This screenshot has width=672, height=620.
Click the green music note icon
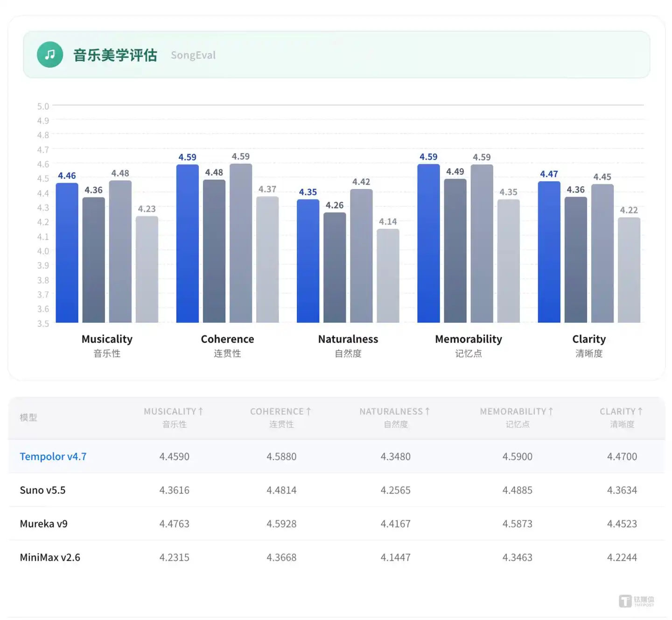pos(50,55)
